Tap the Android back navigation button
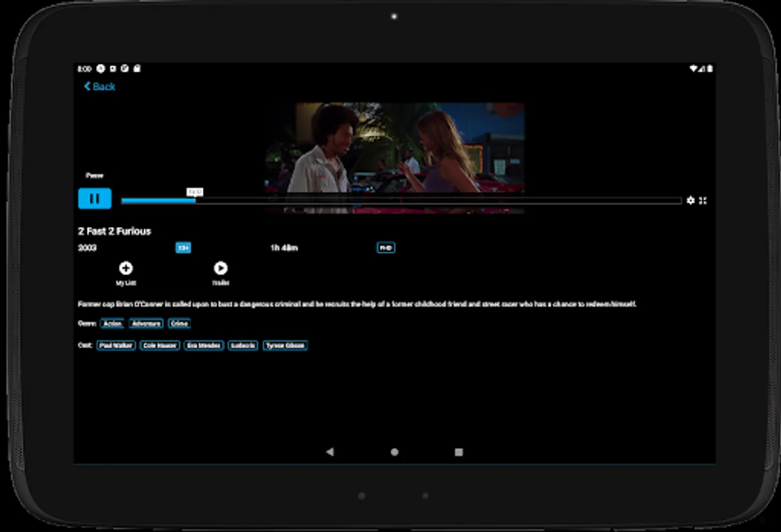 [x=330, y=452]
